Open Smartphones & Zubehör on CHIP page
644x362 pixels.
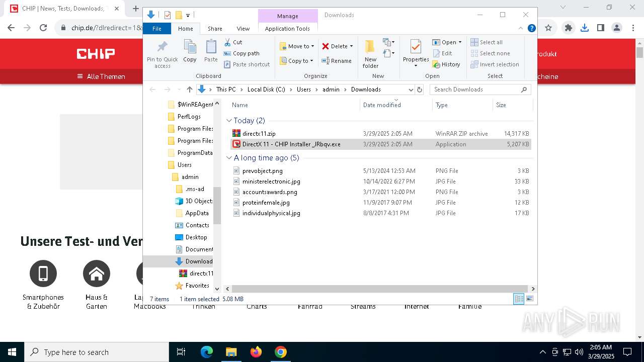pos(43,285)
